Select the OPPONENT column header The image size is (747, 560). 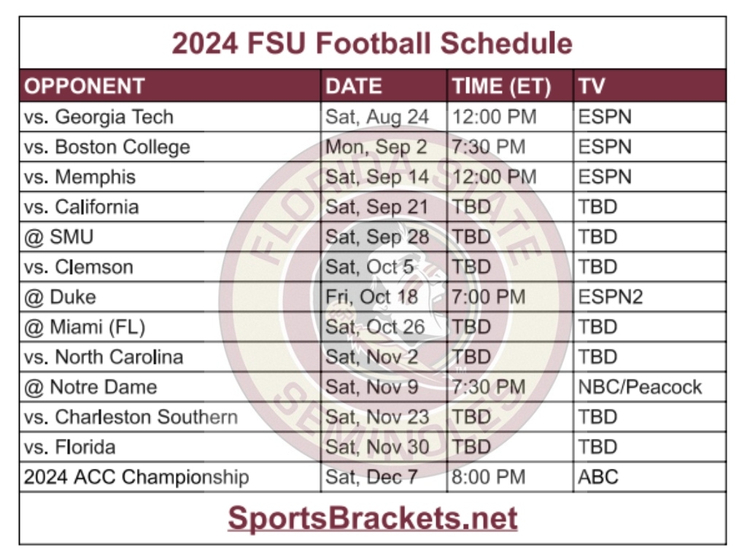coord(85,86)
